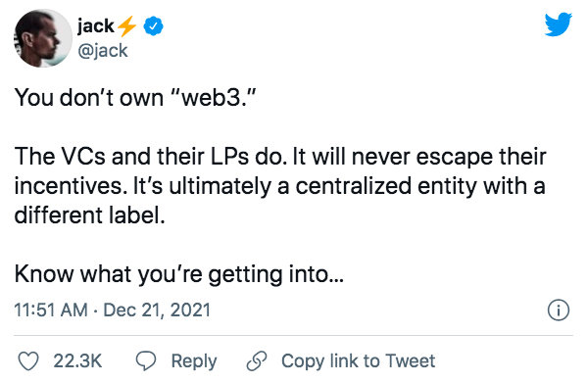Visit the @jack handle

[x=103, y=51]
